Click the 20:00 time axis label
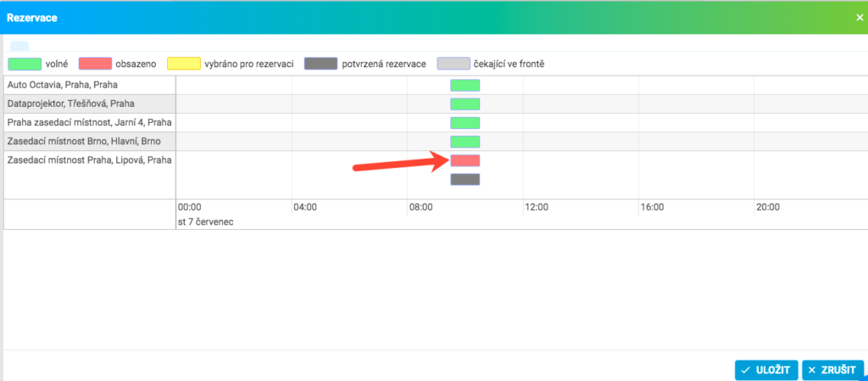Viewport: 868px width, 381px height. [x=768, y=208]
